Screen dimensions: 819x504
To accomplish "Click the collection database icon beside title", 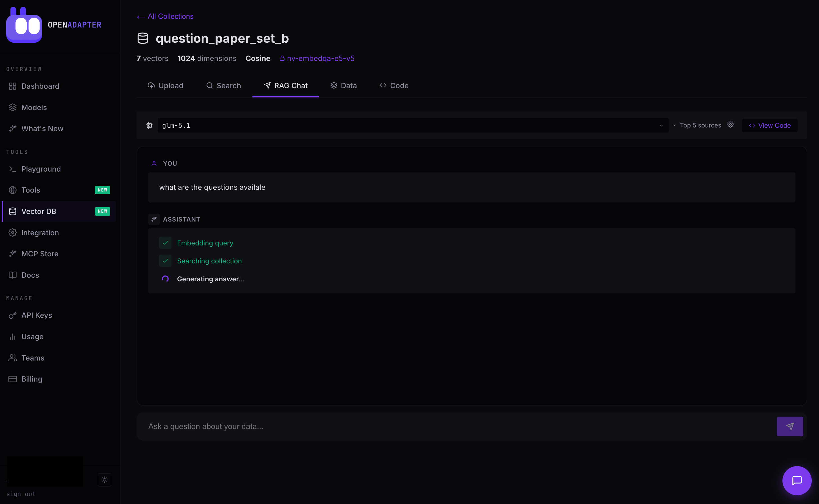I will pos(143,38).
